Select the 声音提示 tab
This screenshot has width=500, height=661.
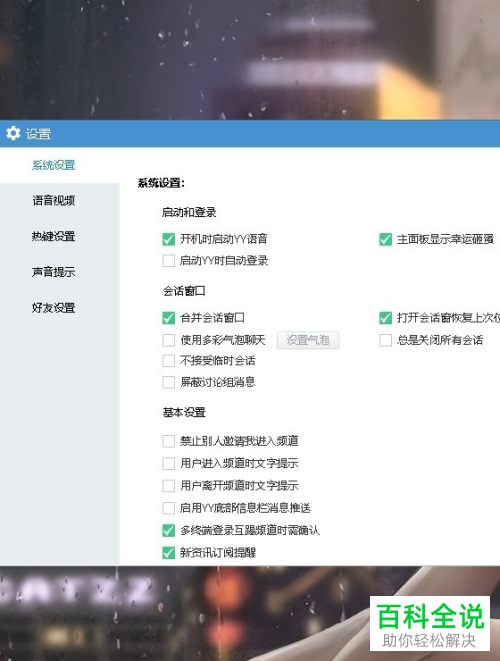click(x=54, y=272)
